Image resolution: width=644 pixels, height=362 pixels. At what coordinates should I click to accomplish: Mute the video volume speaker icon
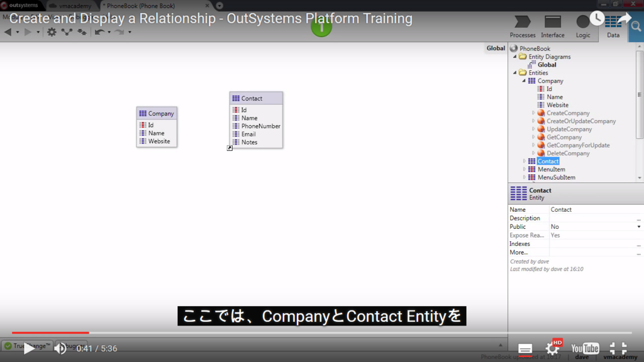click(60, 348)
